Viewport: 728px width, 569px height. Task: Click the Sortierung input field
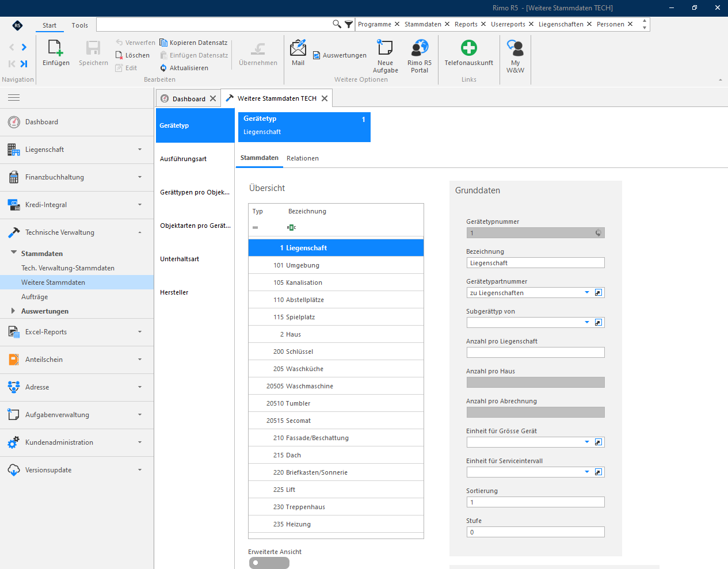coord(535,502)
